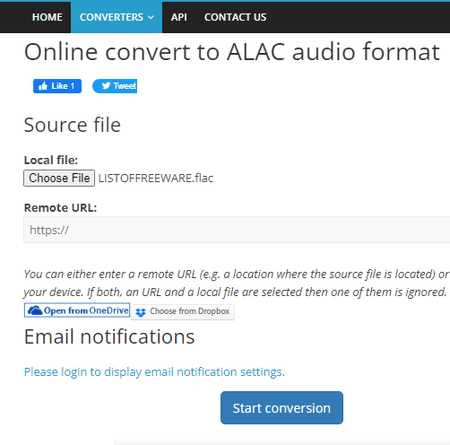Open the HOME menu item
This screenshot has width=450, height=445.
pyautogui.click(x=47, y=17)
